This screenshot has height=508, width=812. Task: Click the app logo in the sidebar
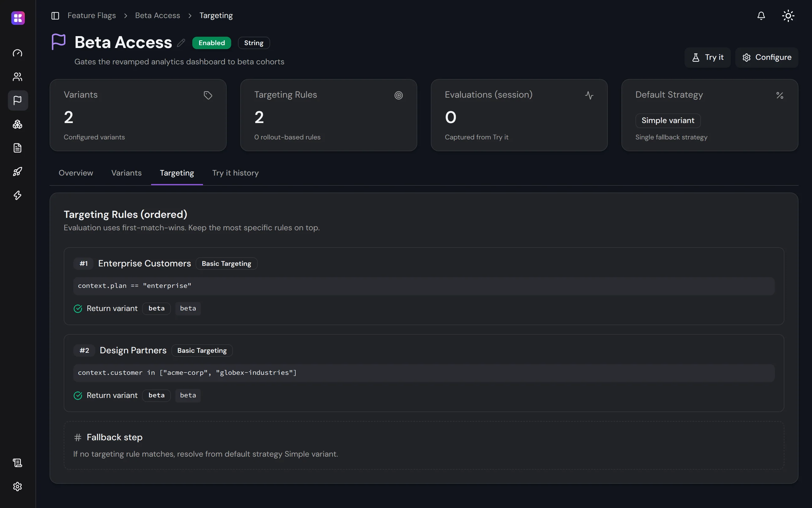tap(18, 18)
